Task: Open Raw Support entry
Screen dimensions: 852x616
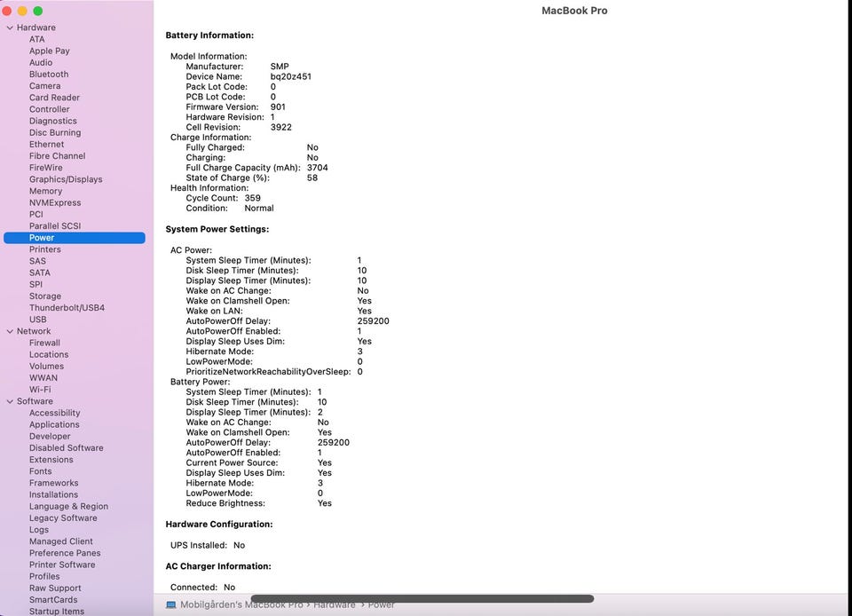Action: (55, 588)
